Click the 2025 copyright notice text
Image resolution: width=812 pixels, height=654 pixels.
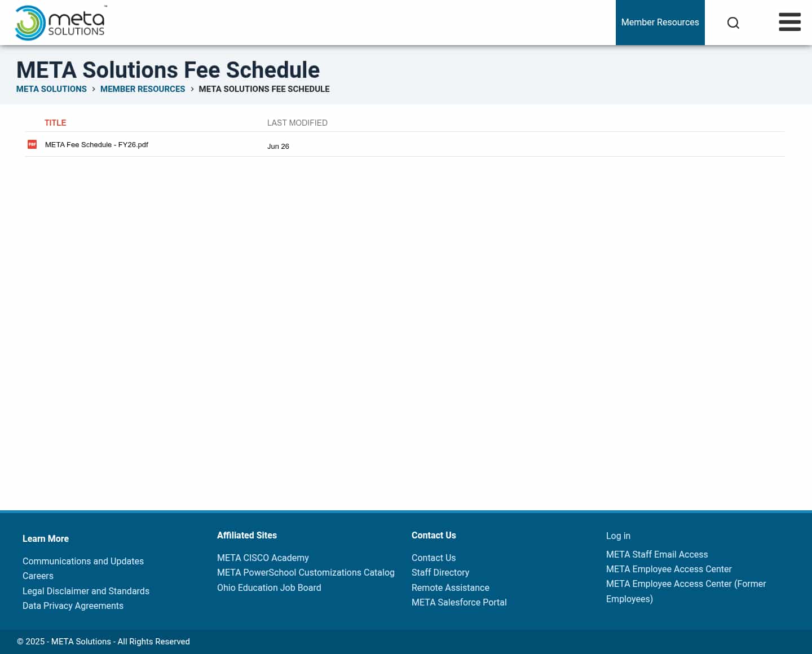click(x=103, y=642)
